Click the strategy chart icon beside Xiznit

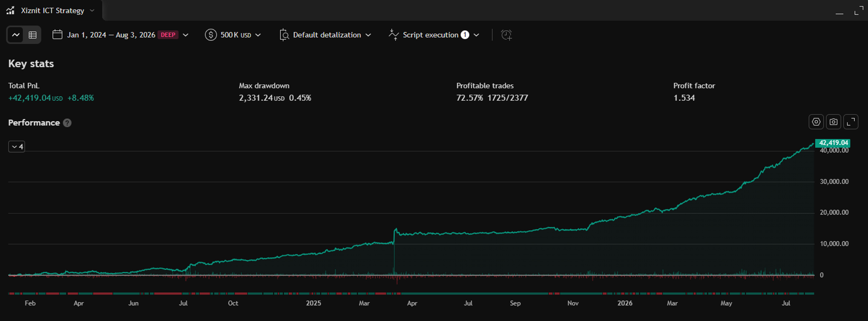pyautogui.click(x=11, y=11)
